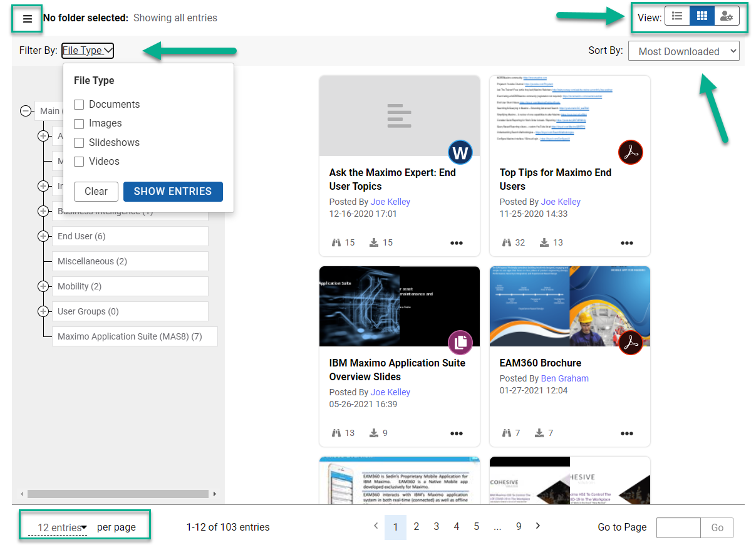
Task: Open the Sort By Most Downloaded dropdown
Action: 684,51
